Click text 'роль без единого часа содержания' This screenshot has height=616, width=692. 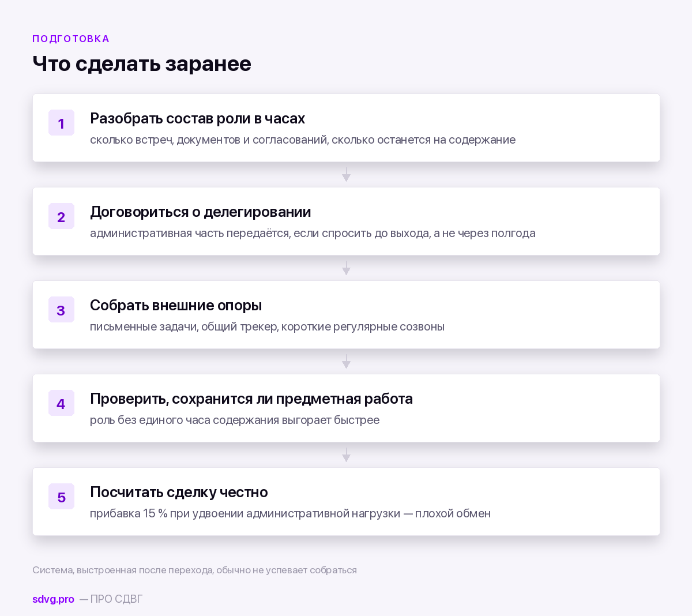[x=185, y=420]
